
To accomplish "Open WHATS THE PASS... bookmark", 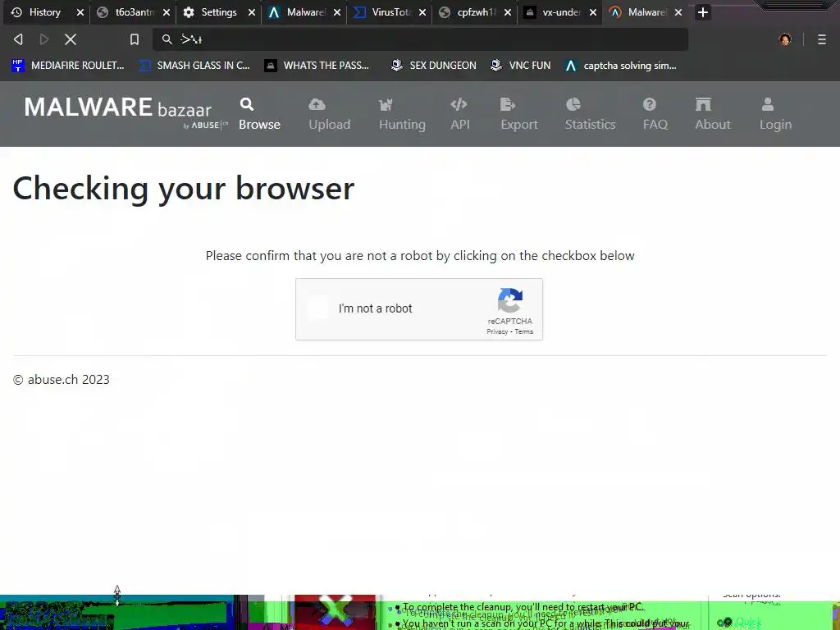I will (x=317, y=66).
